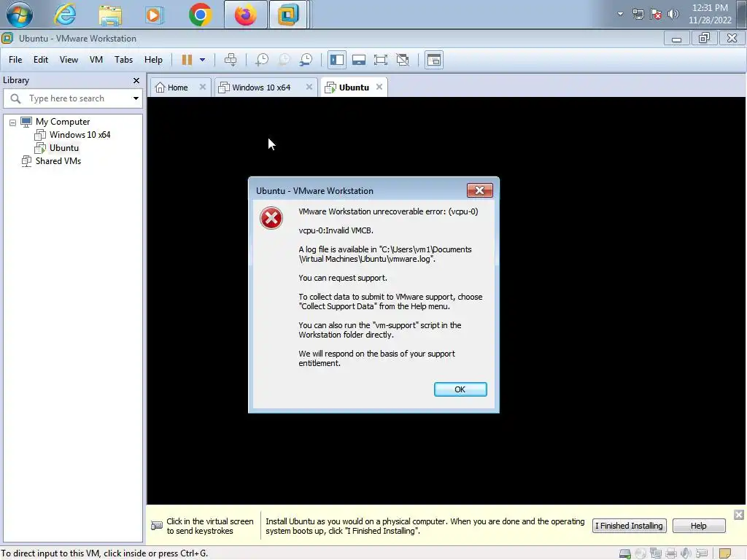This screenshot has height=560, width=747.
Task: Open the File menu
Action: pos(15,60)
